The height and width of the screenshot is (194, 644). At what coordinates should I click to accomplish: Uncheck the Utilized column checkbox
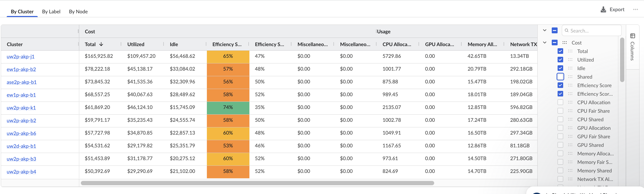coord(560,60)
